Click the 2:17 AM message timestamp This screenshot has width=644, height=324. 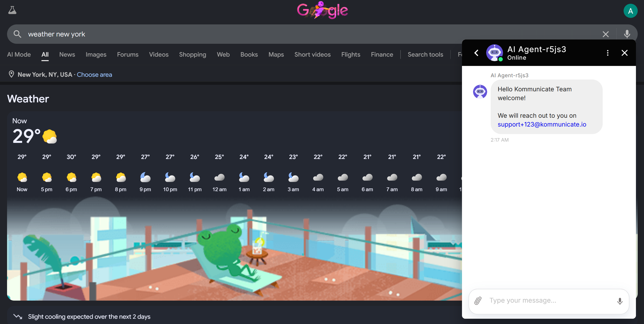(x=499, y=140)
